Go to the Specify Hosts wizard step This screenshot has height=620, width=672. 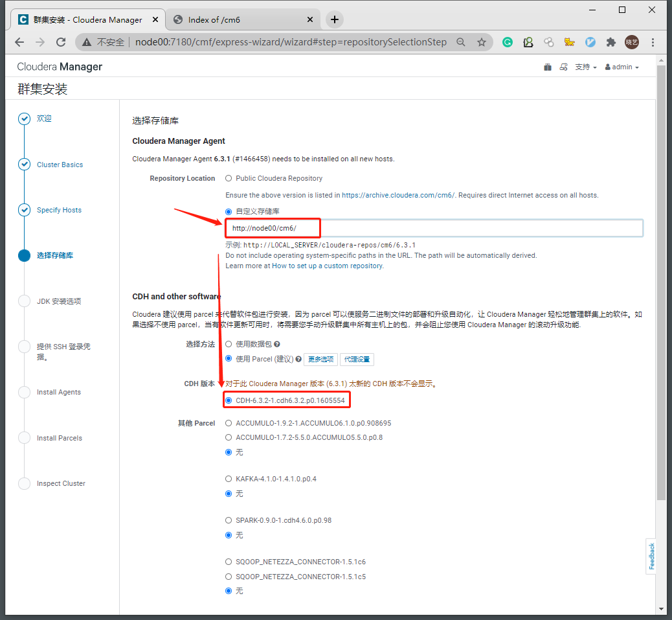(x=59, y=210)
